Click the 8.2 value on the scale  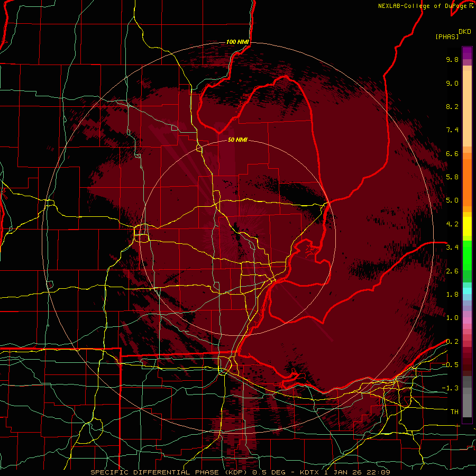click(x=452, y=106)
